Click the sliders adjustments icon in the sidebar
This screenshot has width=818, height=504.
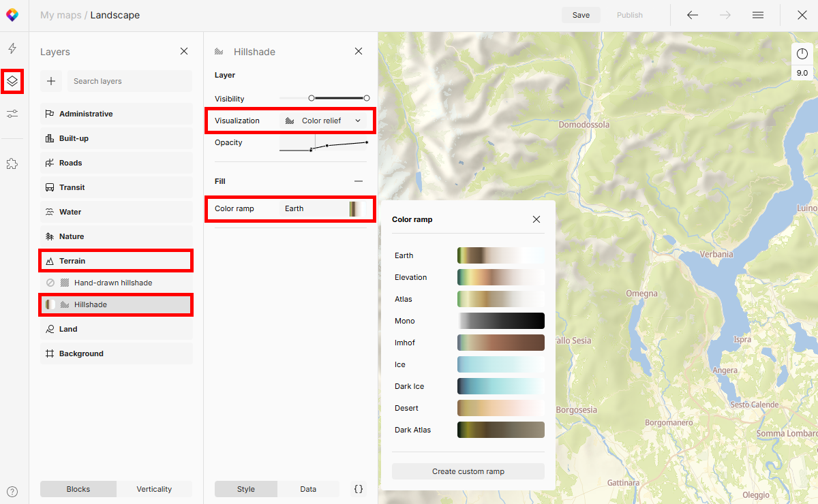click(12, 114)
